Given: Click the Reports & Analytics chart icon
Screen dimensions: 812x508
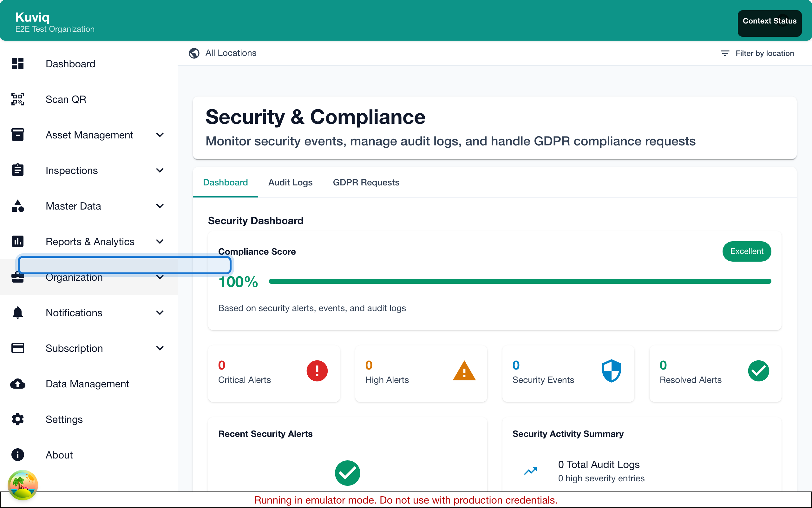Looking at the screenshot, I should (17, 241).
